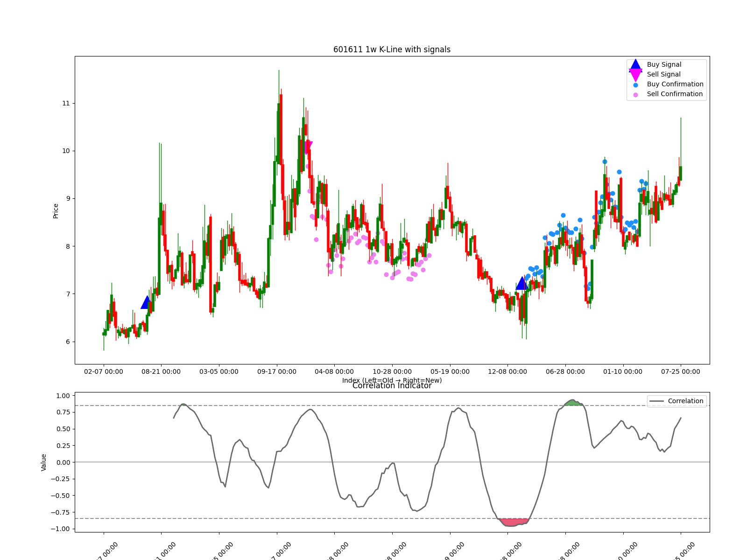Click the magenta Sell Signal triangle in legend
The height and width of the screenshot is (560, 747).
click(635, 75)
